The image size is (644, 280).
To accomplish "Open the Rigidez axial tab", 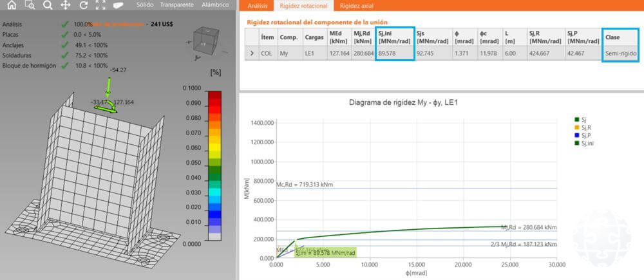I will (x=359, y=6).
